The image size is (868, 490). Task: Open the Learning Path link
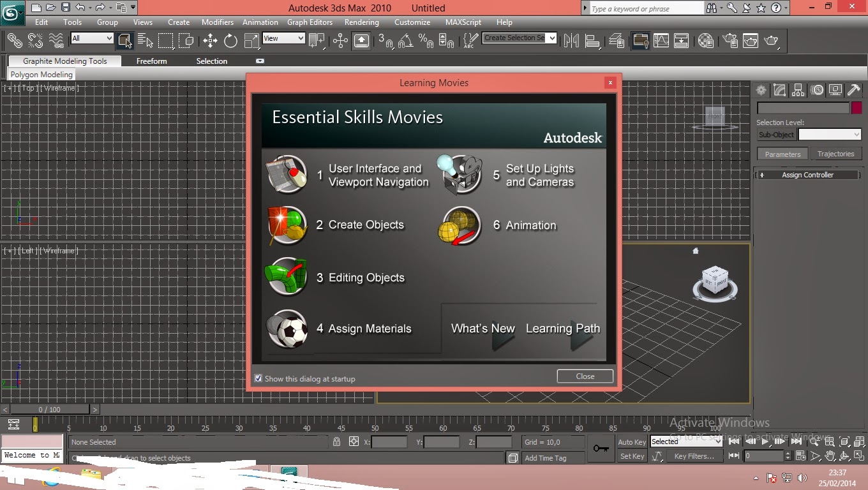[563, 329]
